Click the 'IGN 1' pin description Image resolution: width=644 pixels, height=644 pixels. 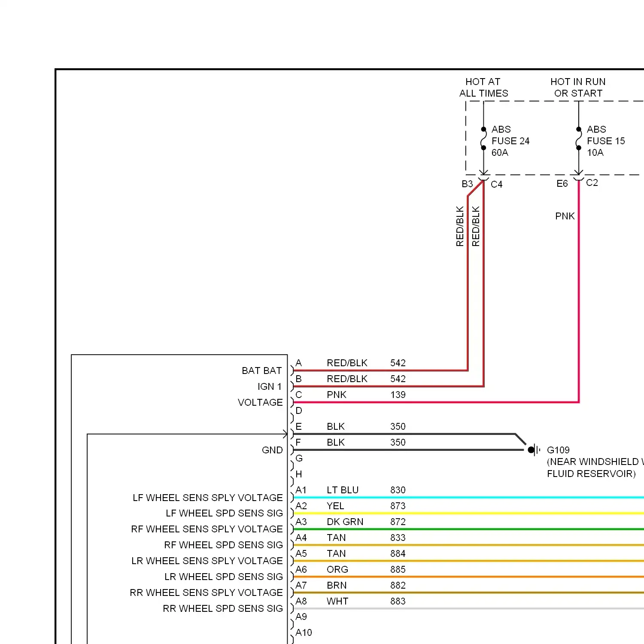tap(270, 386)
